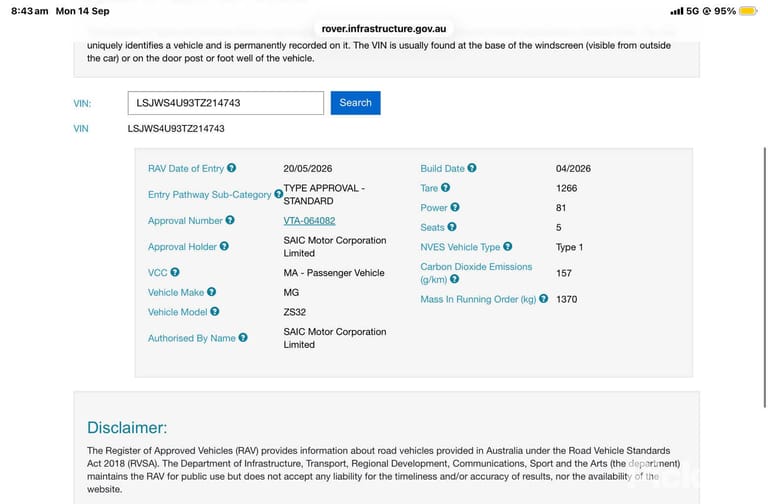Click the Approval Number label
This screenshot has width=768, height=504.
click(x=185, y=221)
